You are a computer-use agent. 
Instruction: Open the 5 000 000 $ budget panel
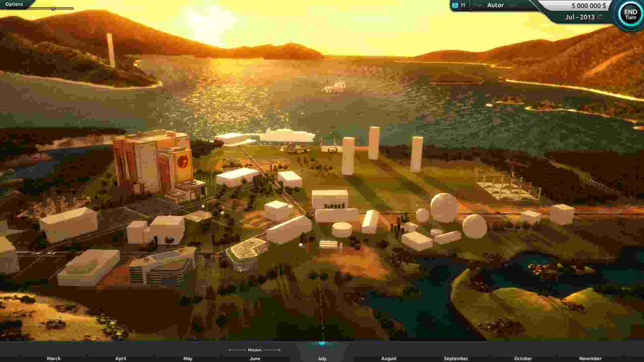pyautogui.click(x=584, y=6)
